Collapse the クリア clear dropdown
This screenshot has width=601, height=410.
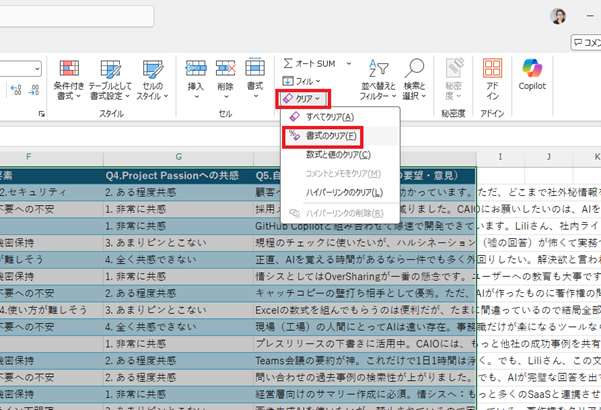click(304, 99)
